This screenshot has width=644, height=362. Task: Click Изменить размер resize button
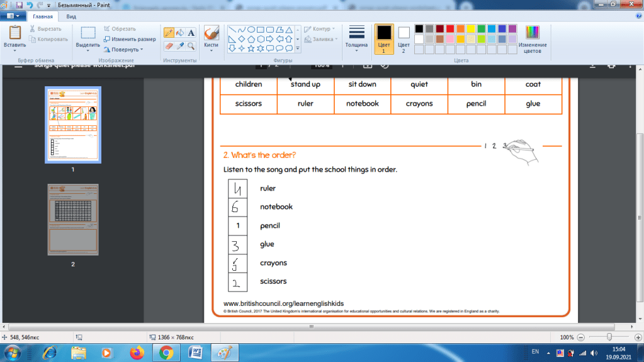pos(130,39)
